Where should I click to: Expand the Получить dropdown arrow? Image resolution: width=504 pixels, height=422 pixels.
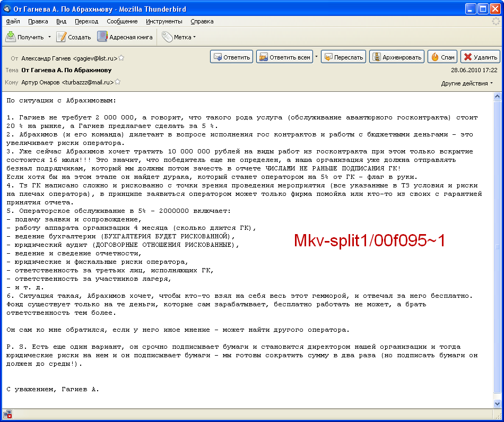[49, 37]
